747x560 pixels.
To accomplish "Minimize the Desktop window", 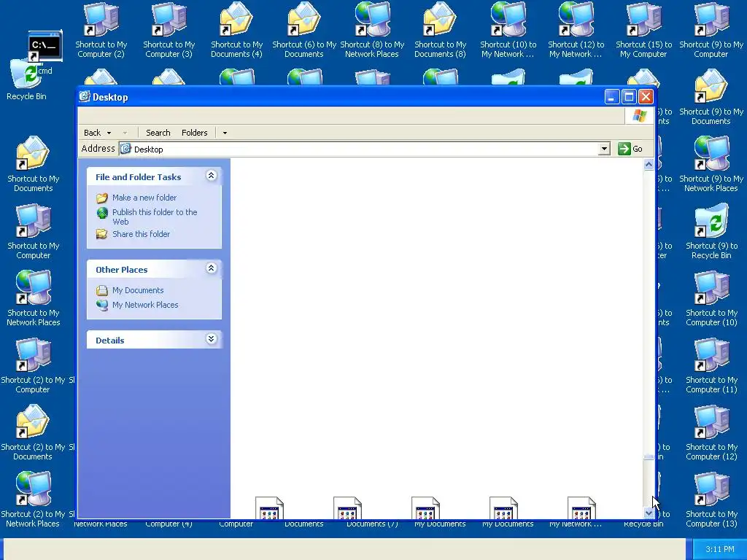I will 612,97.
